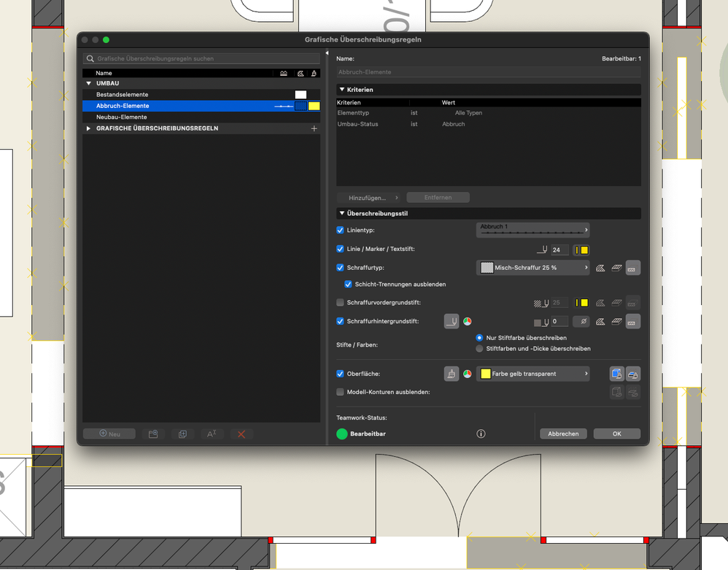The height and width of the screenshot is (570, 728).
Task: Click the yellow swatch in Abbruch-Elemente row
Action: 314,106
